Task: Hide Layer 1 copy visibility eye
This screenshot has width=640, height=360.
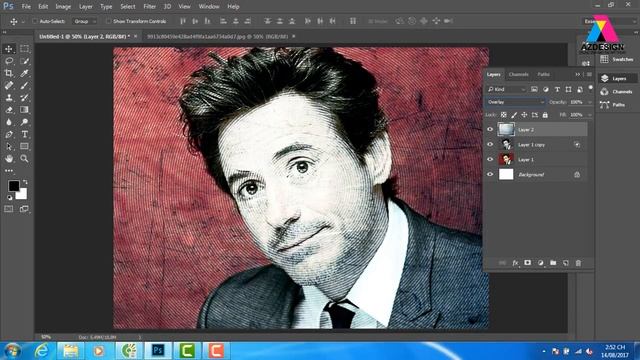Action: click(490, 144)
